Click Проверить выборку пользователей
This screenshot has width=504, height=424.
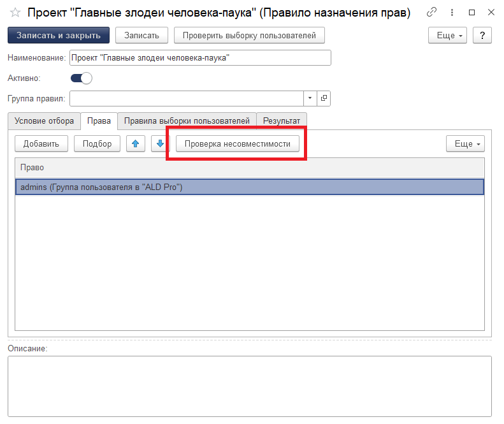click(x=249, y=35)
